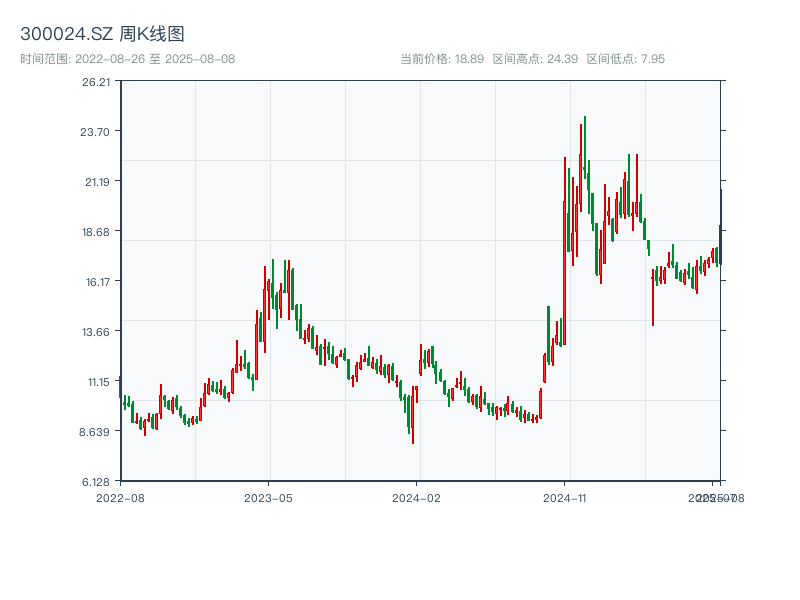The height and width of the screenshot is (600, 800).
Task: Click the chart title 300024.SZ 周K线图
Action: pyautogui.click(x=102, y=34)
